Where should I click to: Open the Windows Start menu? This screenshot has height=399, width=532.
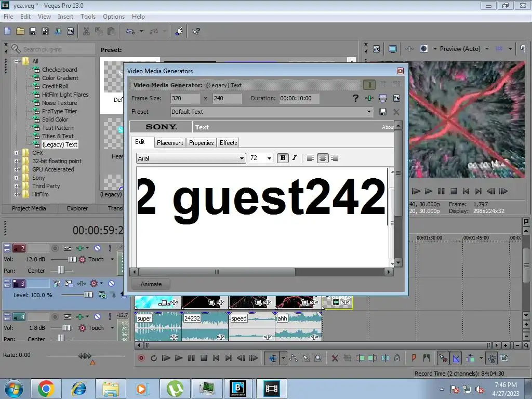coord(14,389)
